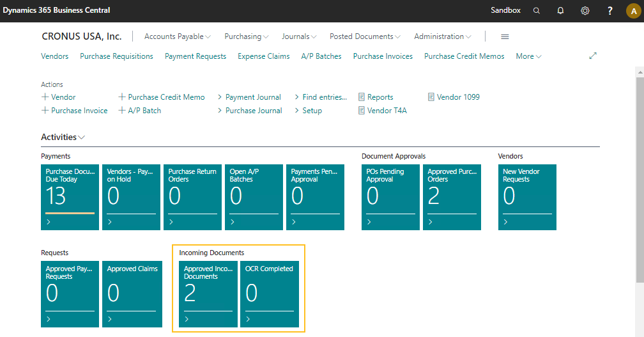
Task: Open the hamburger navigation menu icon
Action: coord(505,37)
